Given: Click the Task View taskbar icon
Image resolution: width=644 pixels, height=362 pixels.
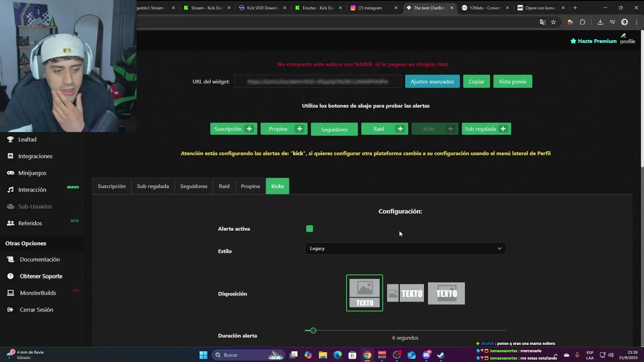Looking at the screenshot, I should point(294,355).
